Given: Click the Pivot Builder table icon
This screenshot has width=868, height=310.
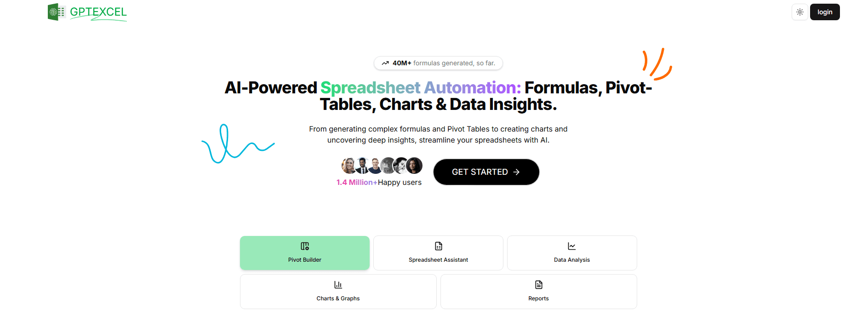Looking at the screenshot, I should tap(305, 246).
